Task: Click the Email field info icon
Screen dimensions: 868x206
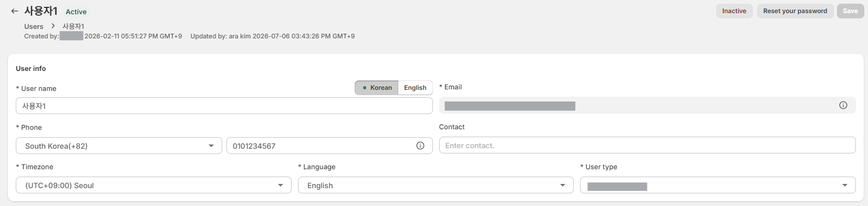Action: coord(843,105)
